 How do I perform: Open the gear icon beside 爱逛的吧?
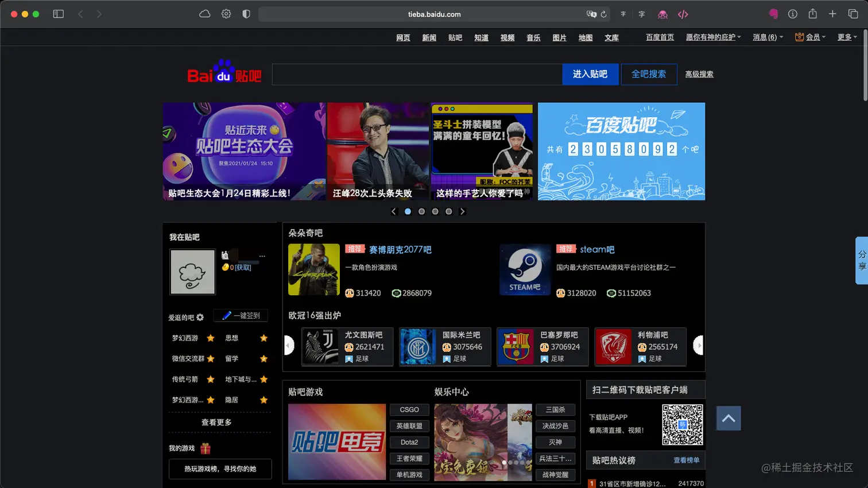[200, 317]
